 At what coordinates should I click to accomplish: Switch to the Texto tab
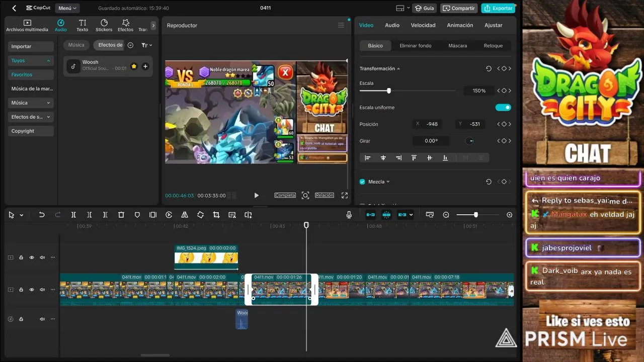click(x=83, y=26)
